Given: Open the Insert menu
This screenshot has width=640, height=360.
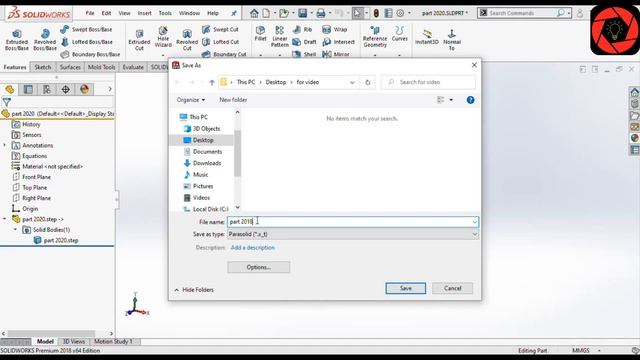Looking at the screenshot, I should pyautogui.click(x=144, y=13).
